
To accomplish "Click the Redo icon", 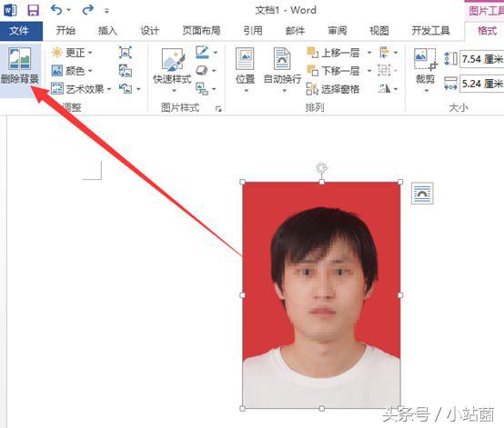I will 87,10.
